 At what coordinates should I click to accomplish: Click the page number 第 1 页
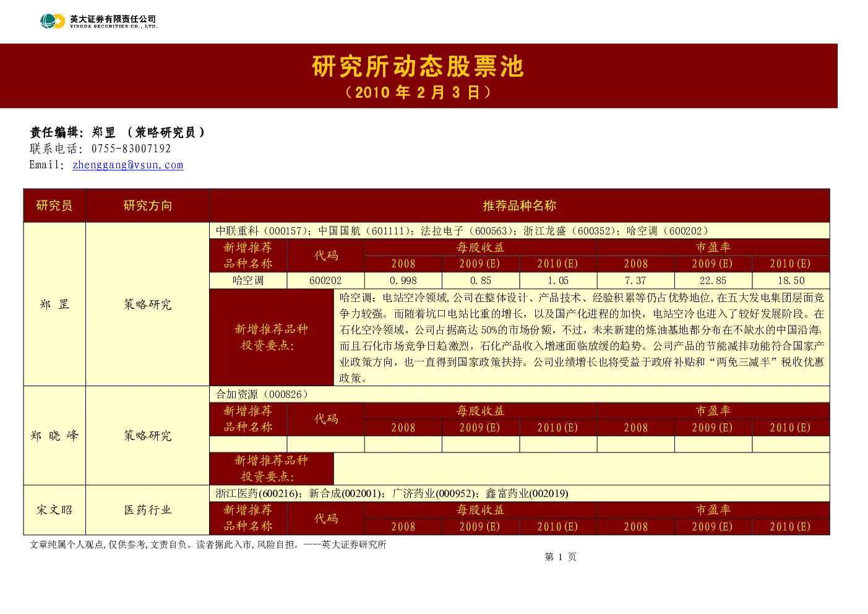pyautogui.click(x=561, y=557)
